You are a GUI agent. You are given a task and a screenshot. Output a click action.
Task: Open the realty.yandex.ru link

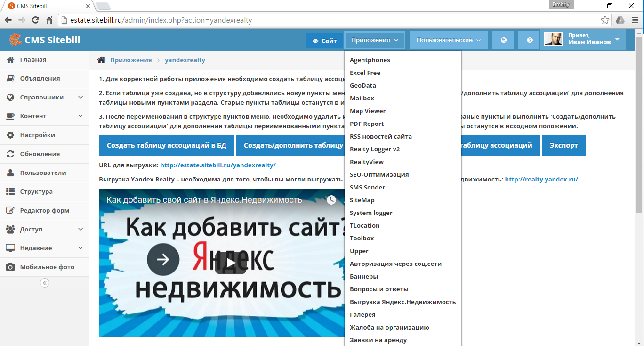pyautogui.click(x=541, y=179)
